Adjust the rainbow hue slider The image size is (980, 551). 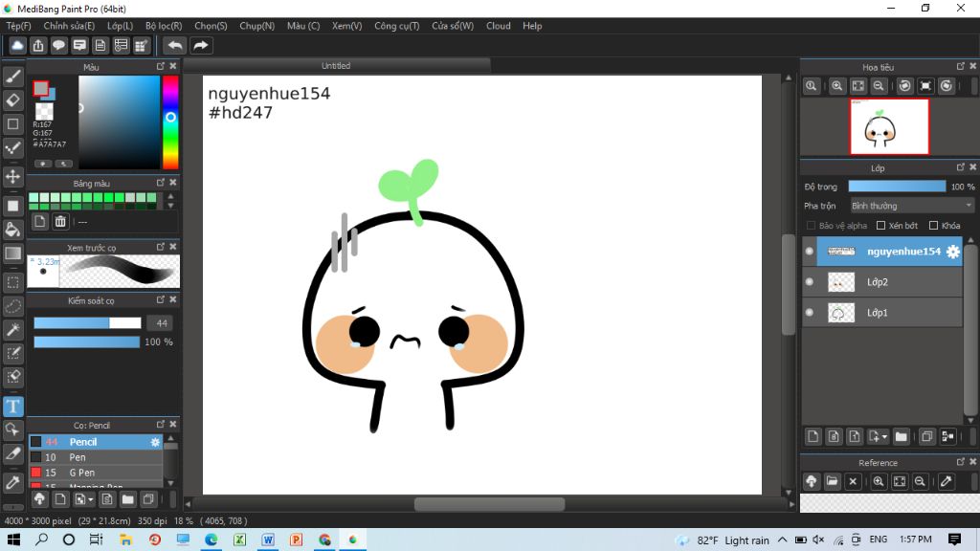pos(170,121)
